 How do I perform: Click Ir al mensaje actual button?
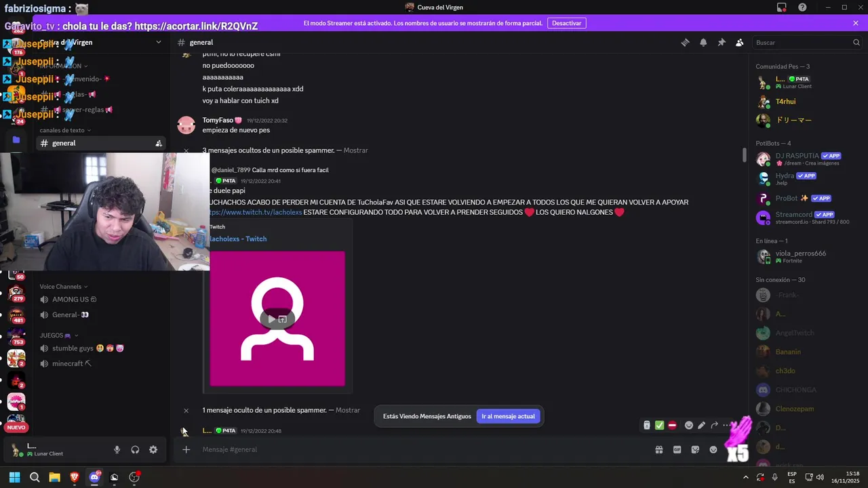508,416
